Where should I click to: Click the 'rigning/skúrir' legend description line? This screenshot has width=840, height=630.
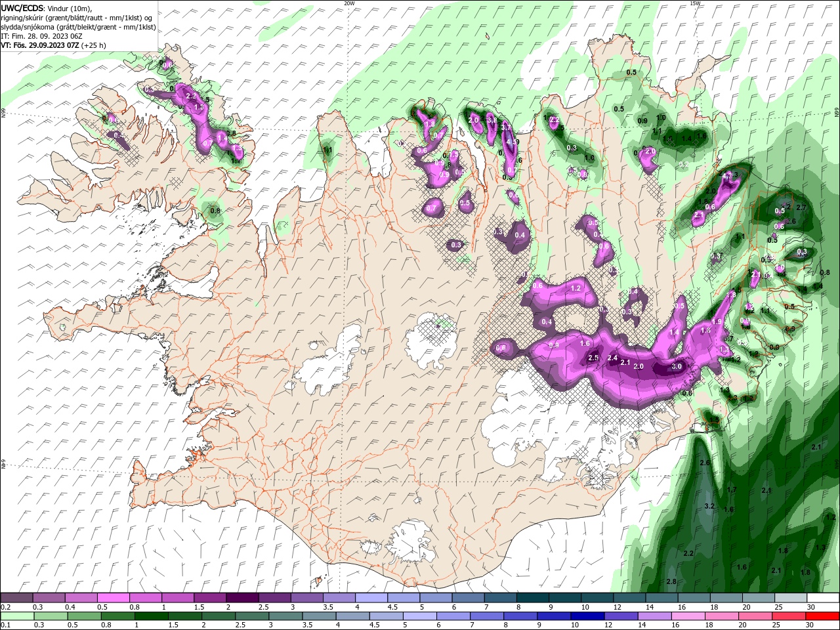click(x=77, y=18)
